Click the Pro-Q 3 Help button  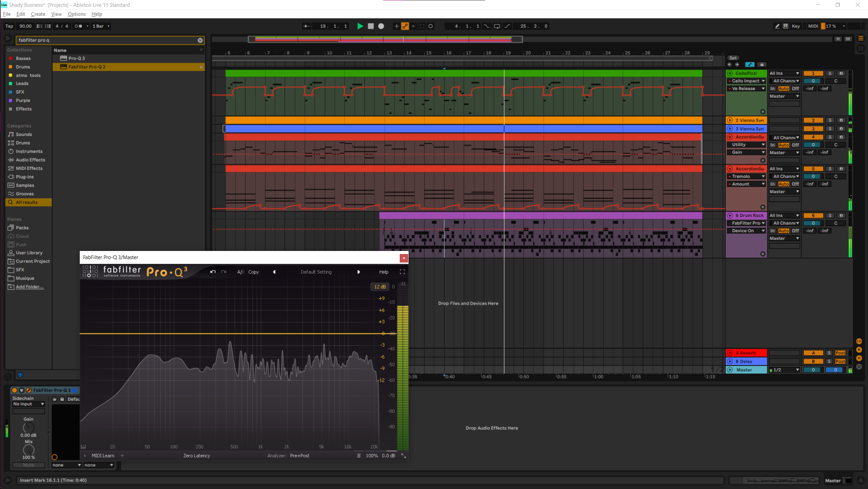(x=383, y=272)
